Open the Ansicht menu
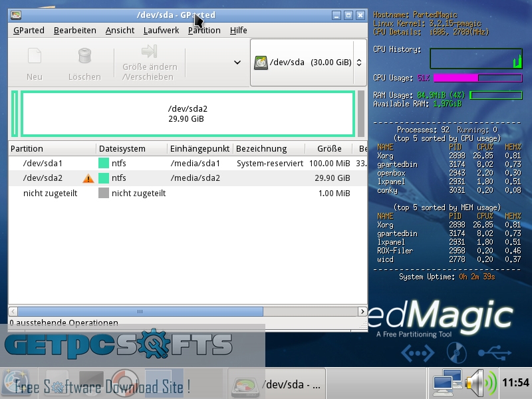Image resolution: width=532 pixels, height=399 pixels. [x=120, y=30]
